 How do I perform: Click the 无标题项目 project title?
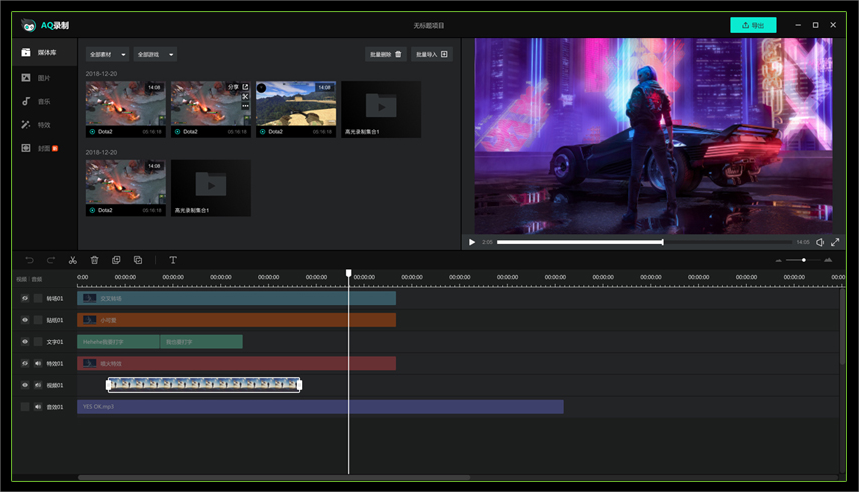tap(428, 26)
